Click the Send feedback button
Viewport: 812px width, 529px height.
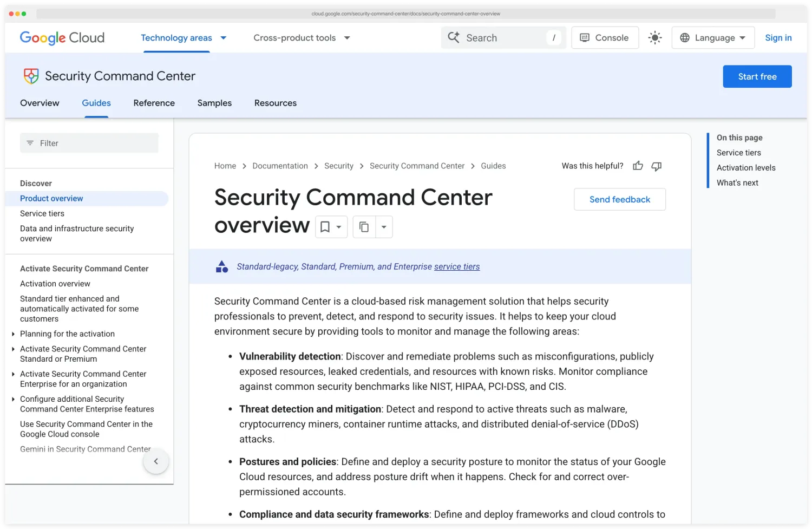[x=620, y=199]
